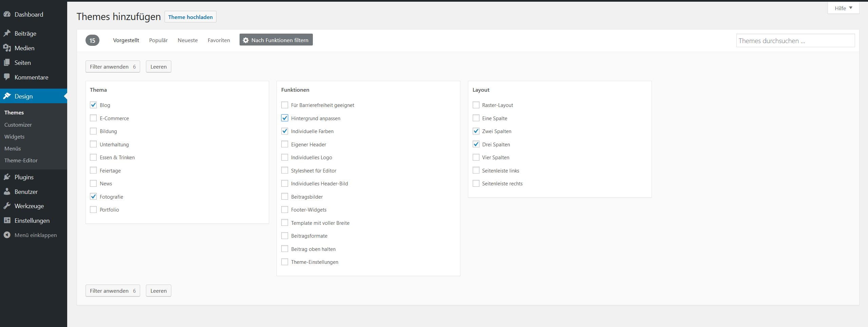Click the Design paintbrush icon
Screen dimensions: 868x327
7,96
